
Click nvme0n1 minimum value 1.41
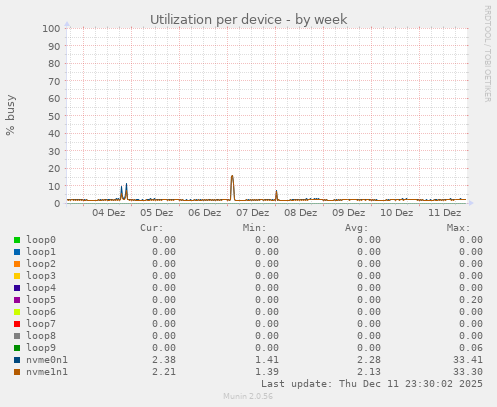click(x=267, y=360)
